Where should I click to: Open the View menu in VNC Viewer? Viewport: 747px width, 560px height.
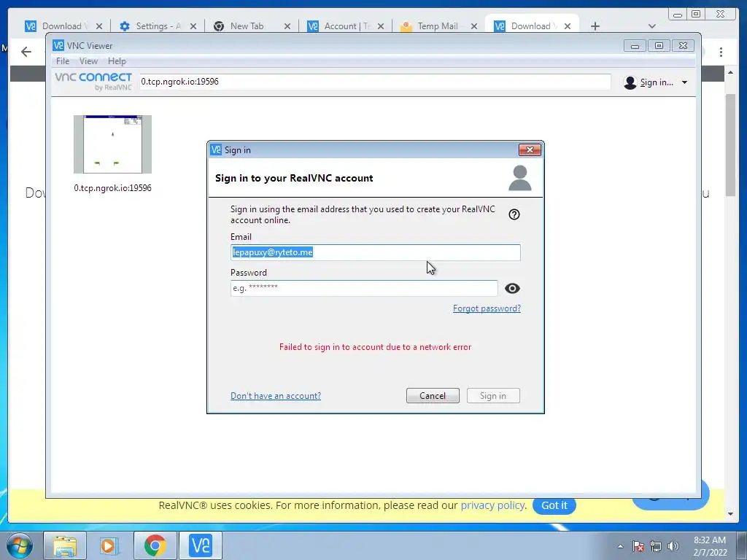88,61
